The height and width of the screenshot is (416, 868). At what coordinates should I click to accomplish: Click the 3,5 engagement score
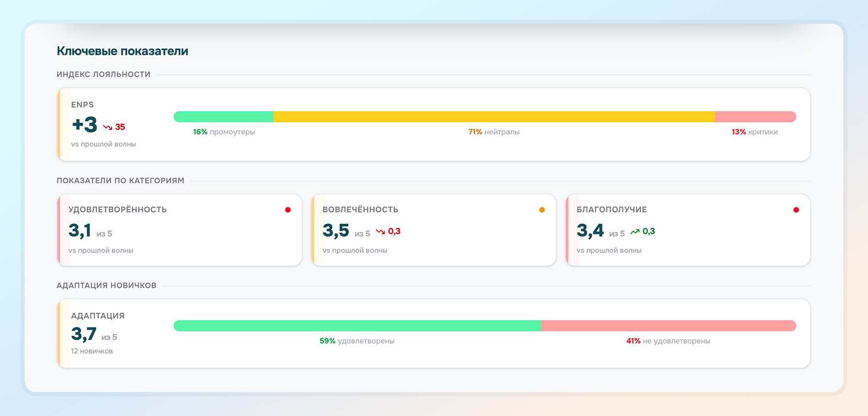(x=336, y=230)
